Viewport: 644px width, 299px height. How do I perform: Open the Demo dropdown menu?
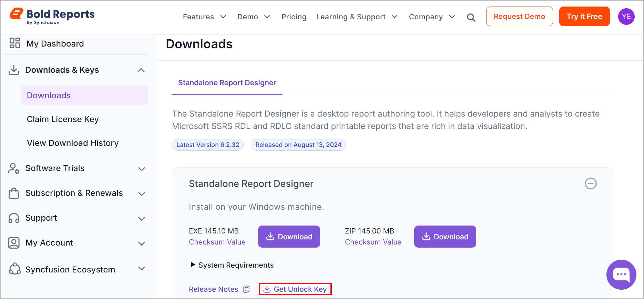(254, 17)
